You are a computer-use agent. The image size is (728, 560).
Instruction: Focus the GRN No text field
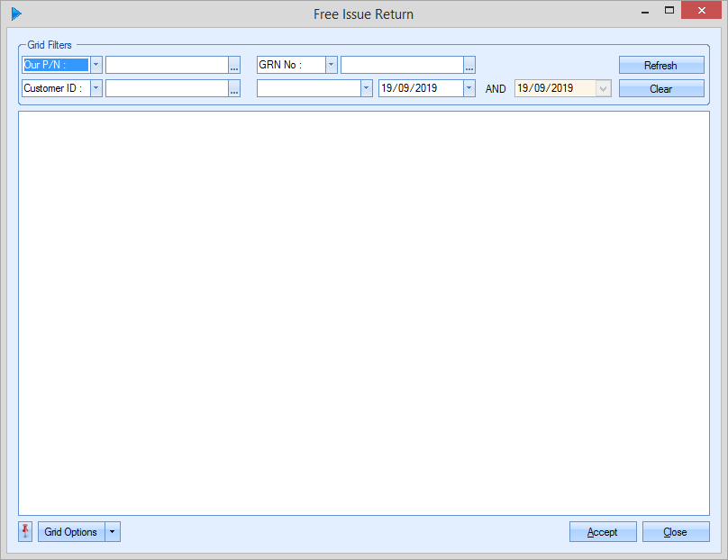tap(402, 65)
